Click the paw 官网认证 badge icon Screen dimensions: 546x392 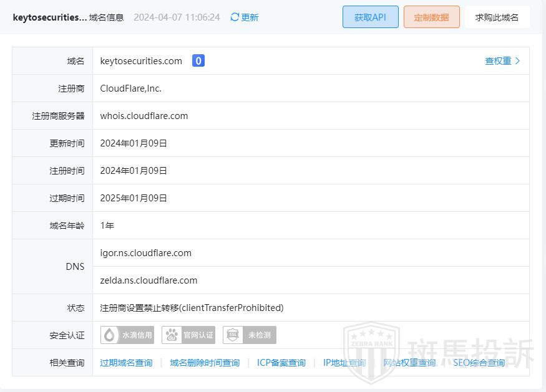click(171, 335)
